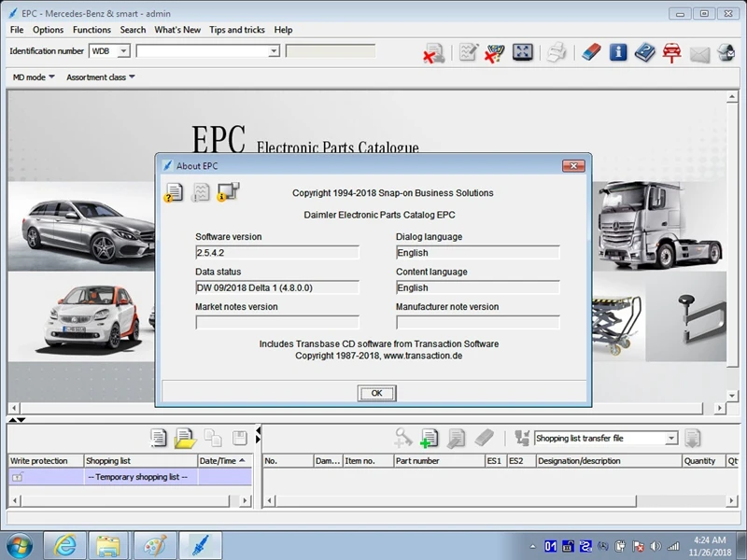Expand the Assortment class dropdown
The width and height of the screenshot is (747, 560).
101,77
